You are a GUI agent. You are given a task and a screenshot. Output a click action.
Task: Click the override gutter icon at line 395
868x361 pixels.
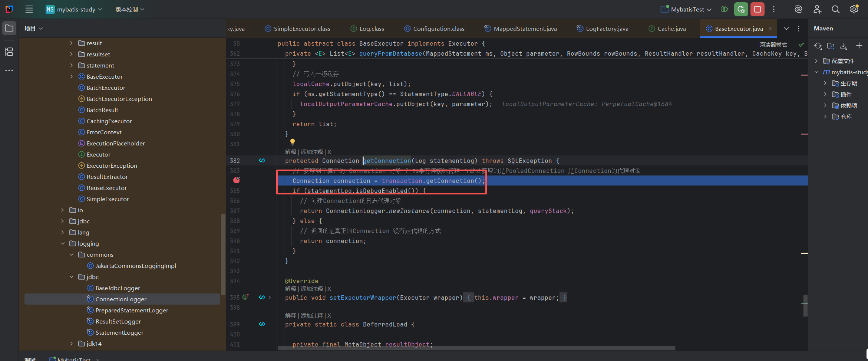(x=245, y=297)
